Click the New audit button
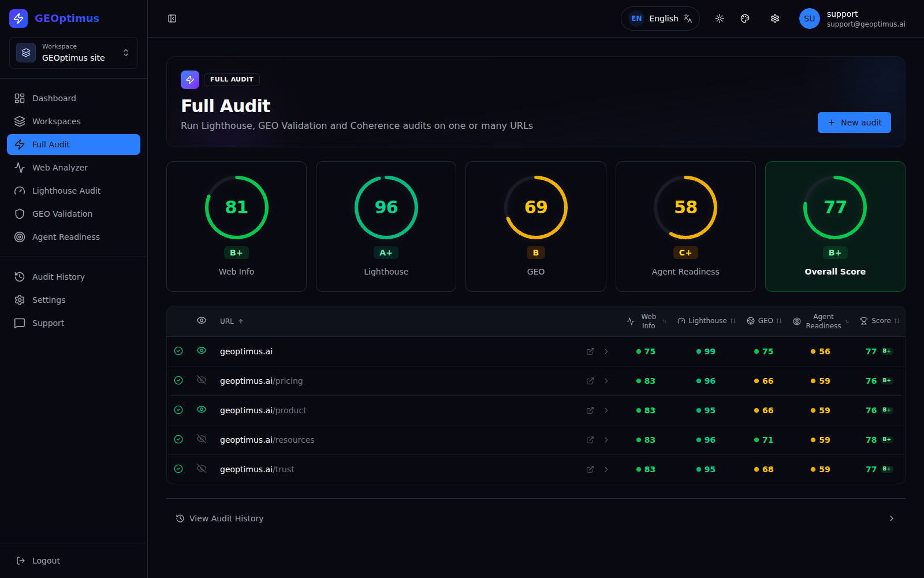 [854, 123]
